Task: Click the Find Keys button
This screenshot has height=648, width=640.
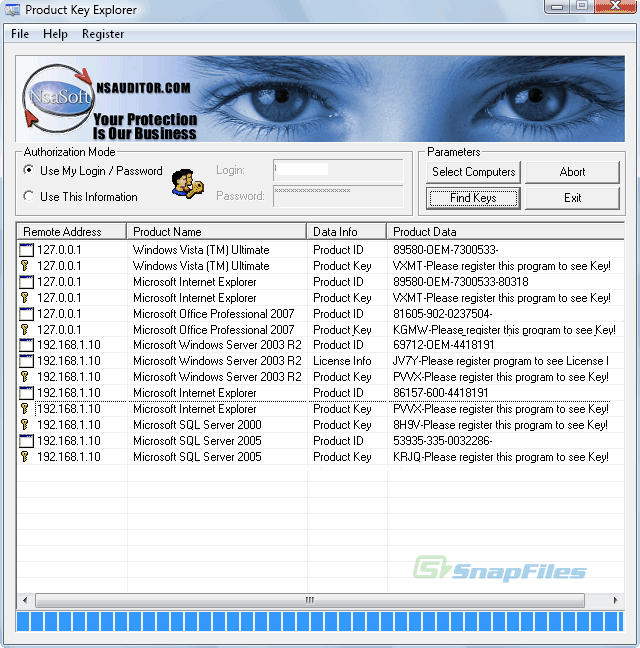Action: point(473,198)
